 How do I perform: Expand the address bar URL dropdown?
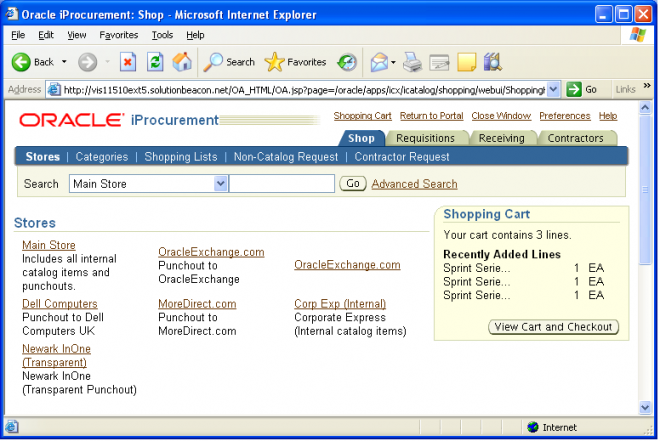pyautogui.click(x=553, y=89)
